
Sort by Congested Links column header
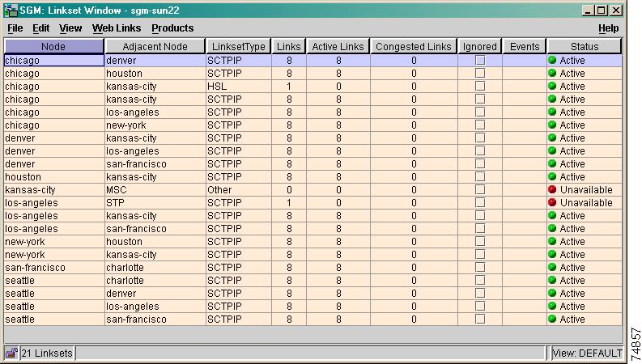coord(414,46)
